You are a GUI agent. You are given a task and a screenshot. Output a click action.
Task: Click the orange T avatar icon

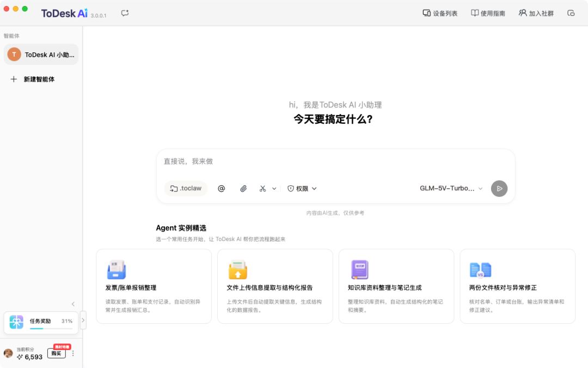click(x=14, y=55)
